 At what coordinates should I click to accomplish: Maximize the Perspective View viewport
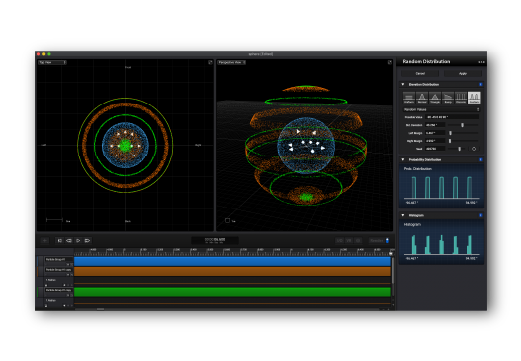pos(390,62)
